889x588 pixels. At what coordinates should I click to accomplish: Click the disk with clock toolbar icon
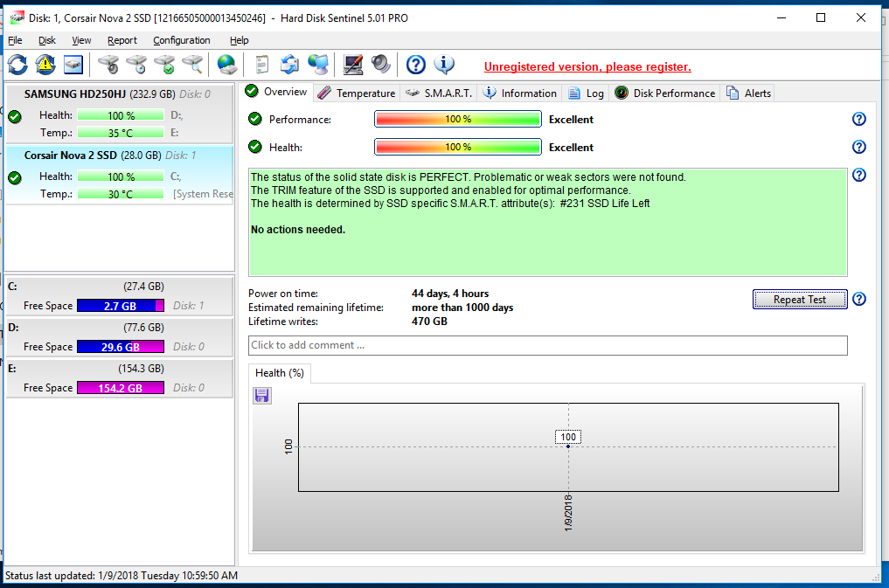click(136, 65)
